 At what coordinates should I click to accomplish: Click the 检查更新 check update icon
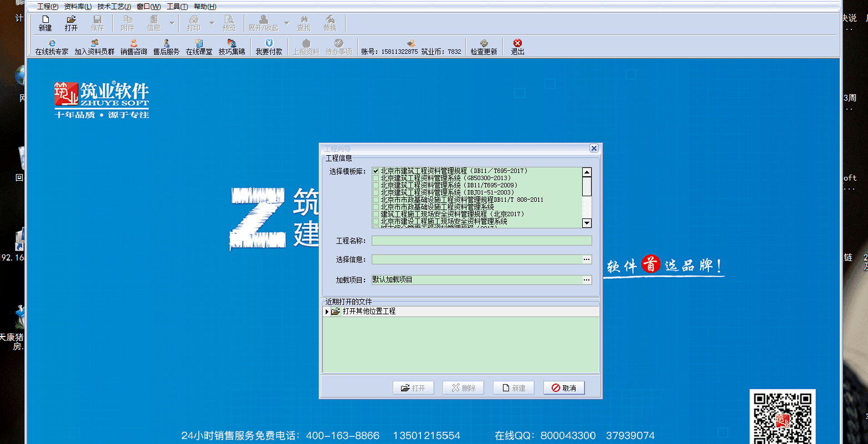click(484, 43)
